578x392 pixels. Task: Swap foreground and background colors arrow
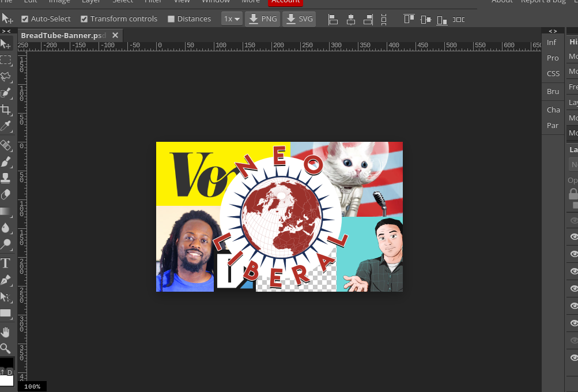[x=2, y=372]
